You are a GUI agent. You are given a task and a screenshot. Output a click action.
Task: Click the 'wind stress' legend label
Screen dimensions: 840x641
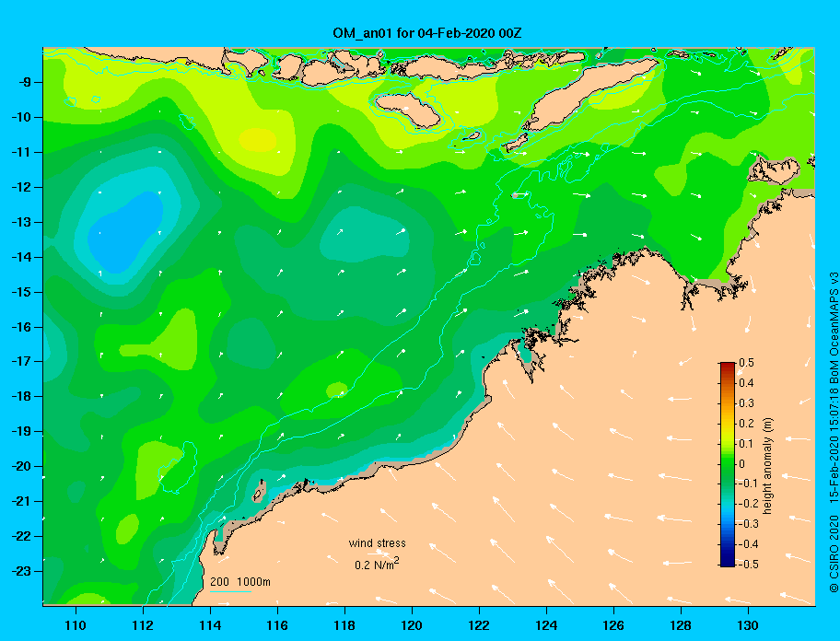click(377, 543)
